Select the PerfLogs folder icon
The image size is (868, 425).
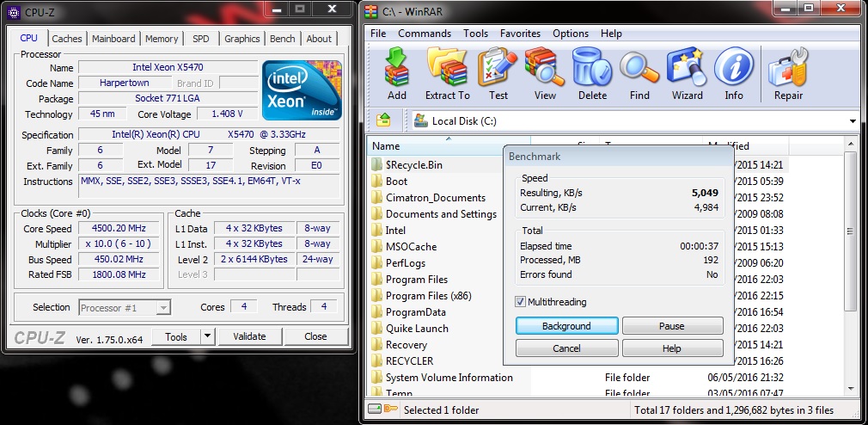[x=377, y=262]
